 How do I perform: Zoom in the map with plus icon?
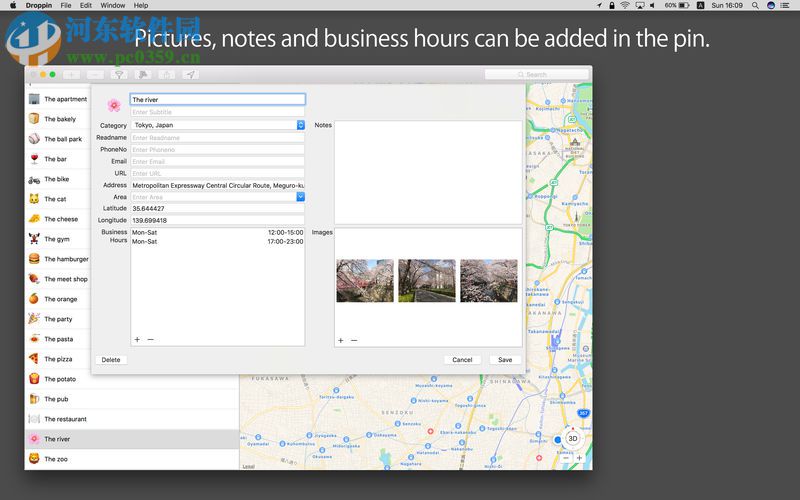click(x=579, y=458)
